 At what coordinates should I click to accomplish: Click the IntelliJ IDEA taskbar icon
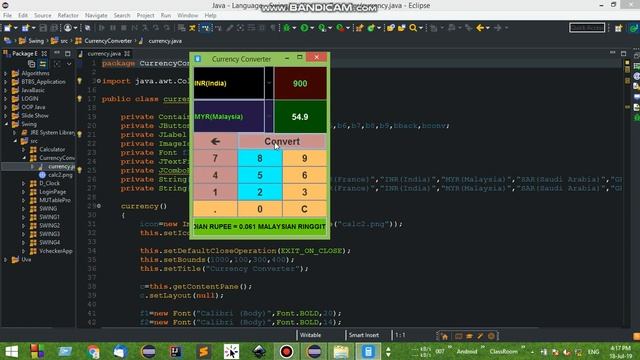tap(176, 351)
